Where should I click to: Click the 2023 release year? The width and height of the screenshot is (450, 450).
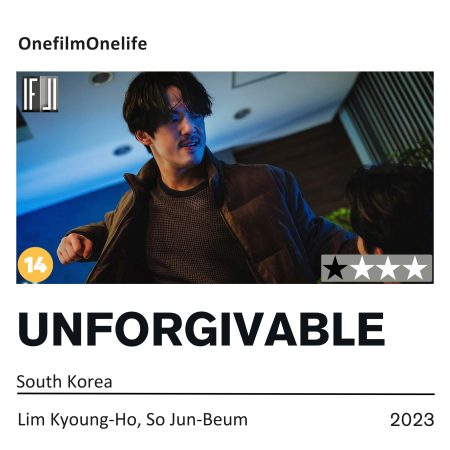point(412,420)
